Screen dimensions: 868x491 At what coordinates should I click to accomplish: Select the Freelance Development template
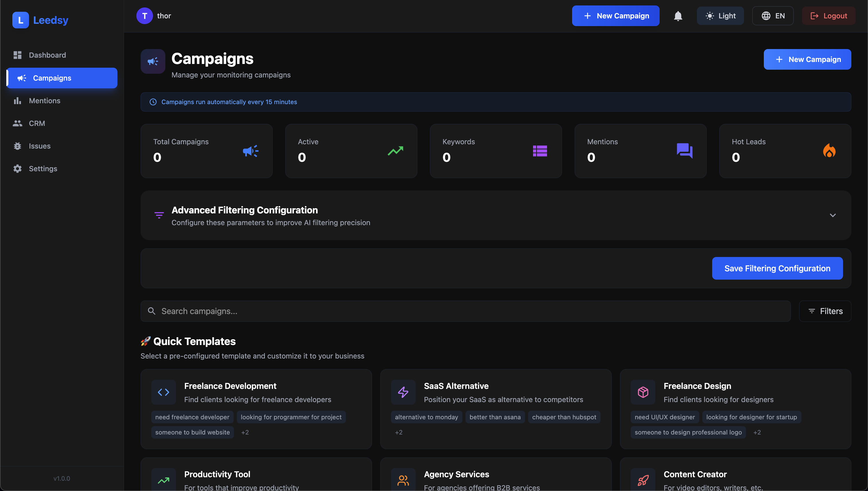[x=256, y=409]
